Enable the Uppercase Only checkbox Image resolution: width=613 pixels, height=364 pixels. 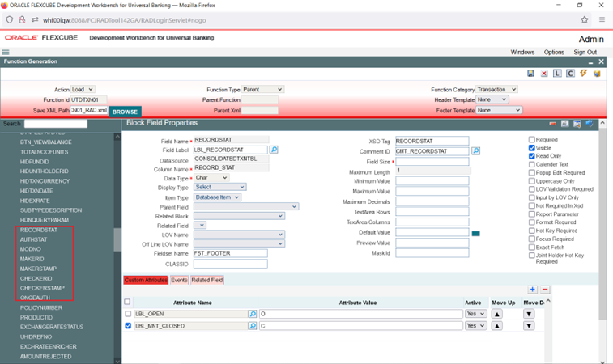coord(532,181)
